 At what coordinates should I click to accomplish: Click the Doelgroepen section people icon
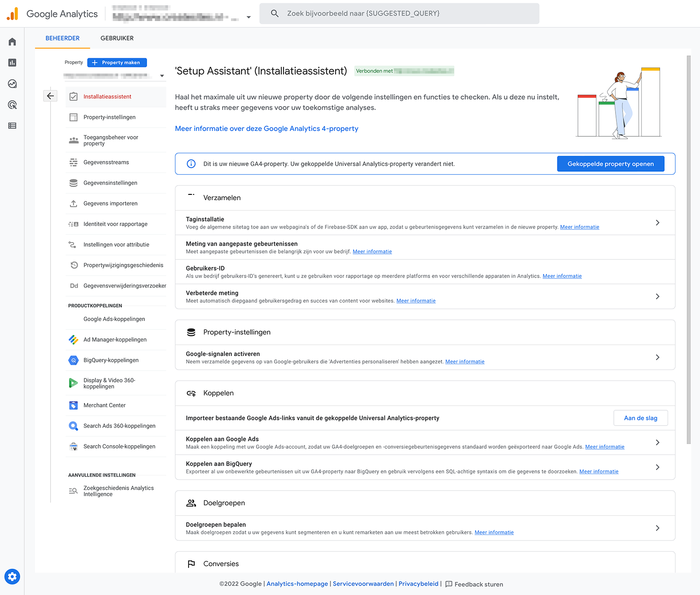[191, 503]
